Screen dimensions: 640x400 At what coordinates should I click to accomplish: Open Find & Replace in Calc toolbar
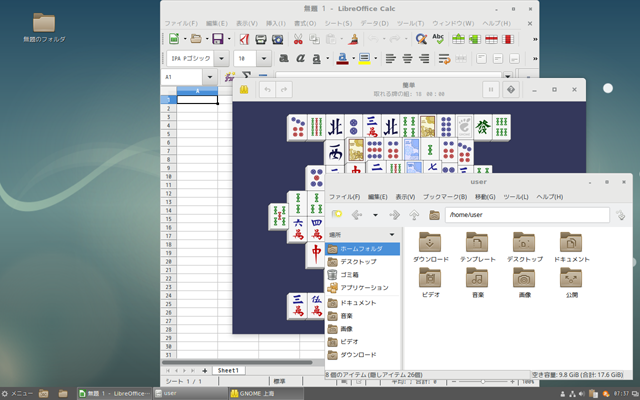click(421, 39)
